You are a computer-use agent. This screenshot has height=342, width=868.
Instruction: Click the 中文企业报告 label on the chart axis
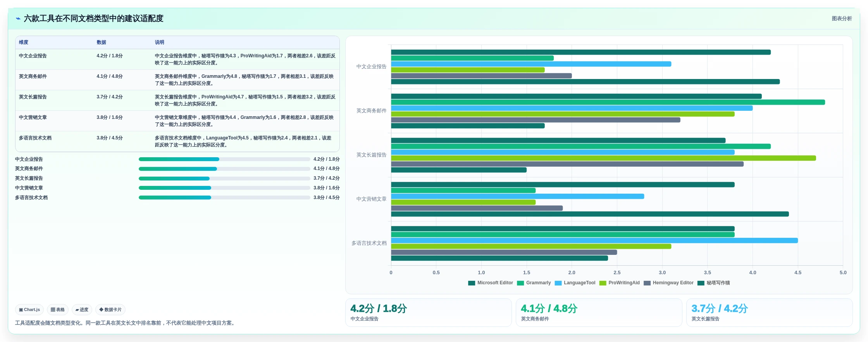click(372, 67)
